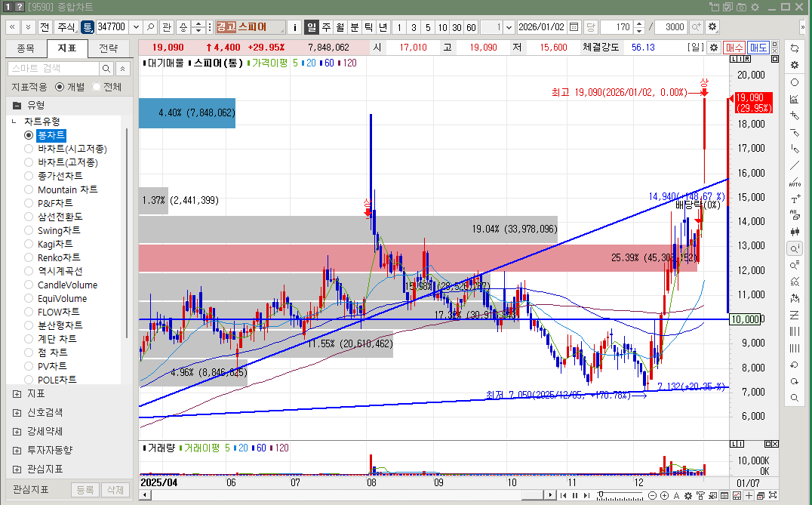This screenshot has width=812, height=505.
Task: Expand the 투자자동향 tree section
Action: click(17, 450)
